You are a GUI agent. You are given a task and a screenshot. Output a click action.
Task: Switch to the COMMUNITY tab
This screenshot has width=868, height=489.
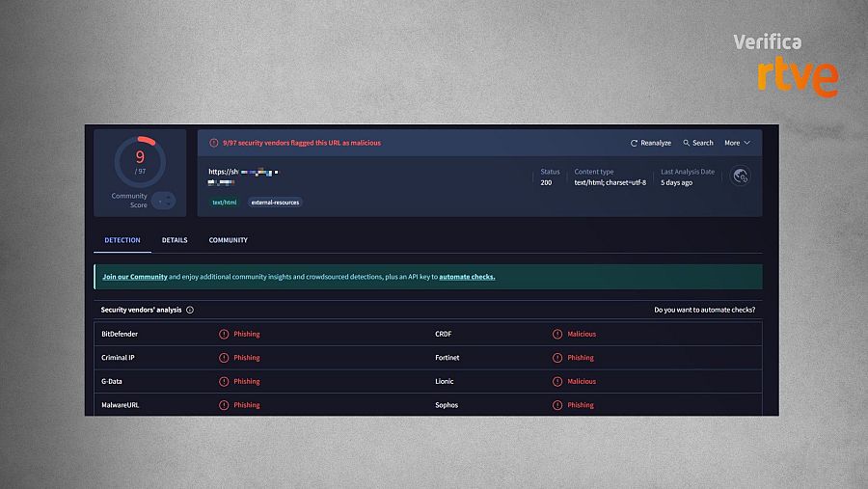[x=228, y=240]
